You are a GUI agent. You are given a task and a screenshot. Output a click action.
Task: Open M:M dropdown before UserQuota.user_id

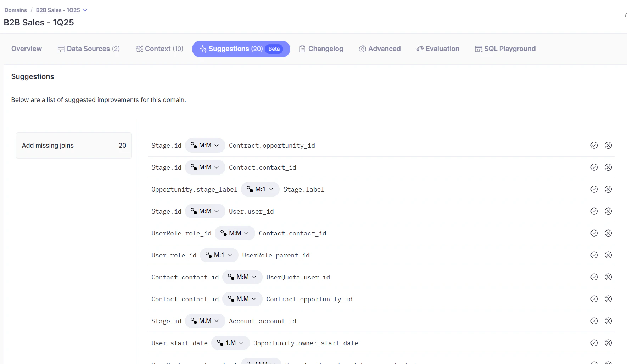tap(242, 277)
